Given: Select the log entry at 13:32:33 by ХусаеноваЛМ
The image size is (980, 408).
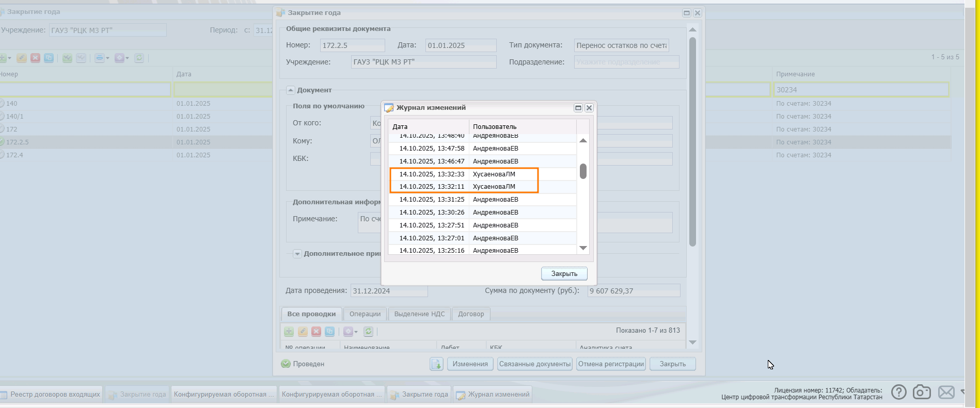Looking at the screenshot, I should coord(482,174).
